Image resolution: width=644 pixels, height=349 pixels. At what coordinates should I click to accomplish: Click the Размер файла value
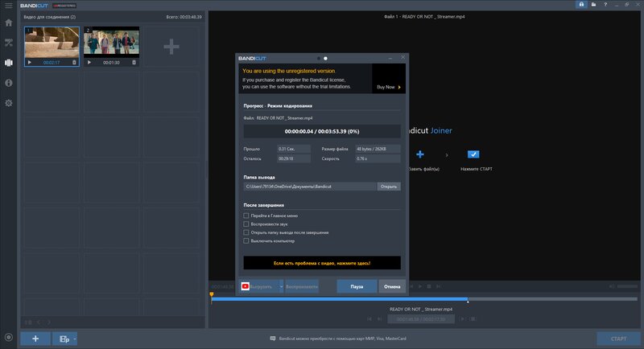click(x=378, y=149)
